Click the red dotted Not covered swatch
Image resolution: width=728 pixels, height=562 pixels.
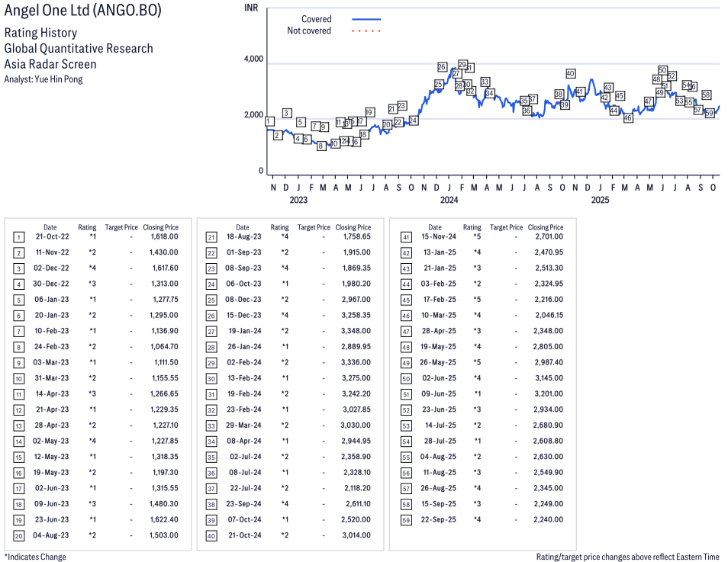[366, 31]
